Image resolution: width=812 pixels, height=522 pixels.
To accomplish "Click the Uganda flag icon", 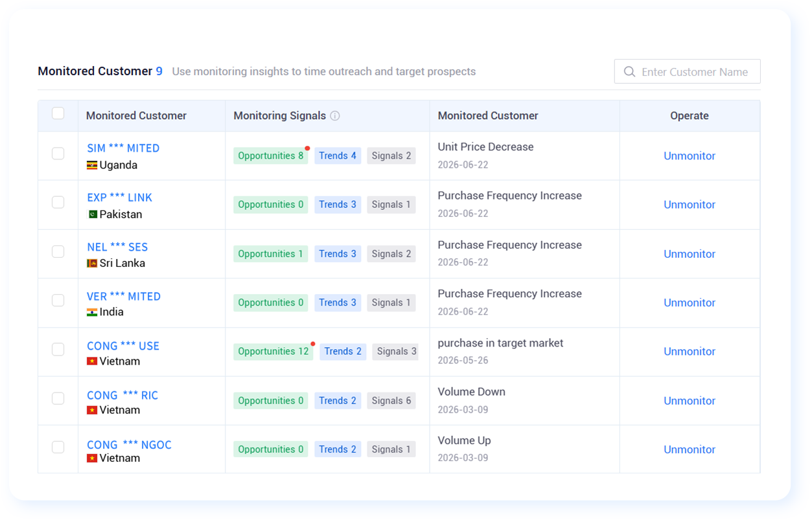I will click(x=92, y=165).
